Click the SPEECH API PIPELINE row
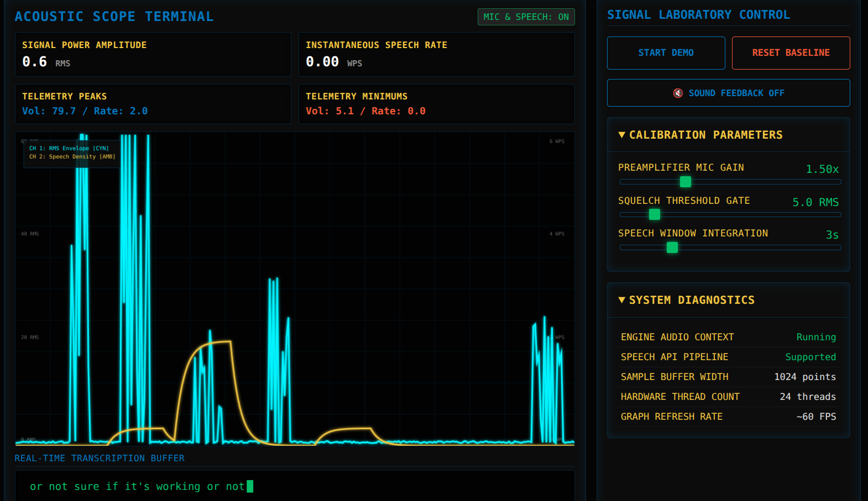868x501 pixels. 728,357
